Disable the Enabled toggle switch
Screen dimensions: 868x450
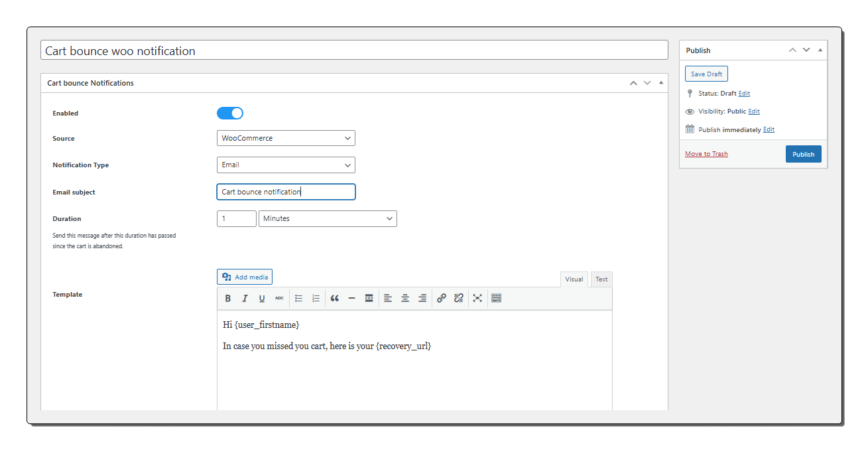(230, 113)
